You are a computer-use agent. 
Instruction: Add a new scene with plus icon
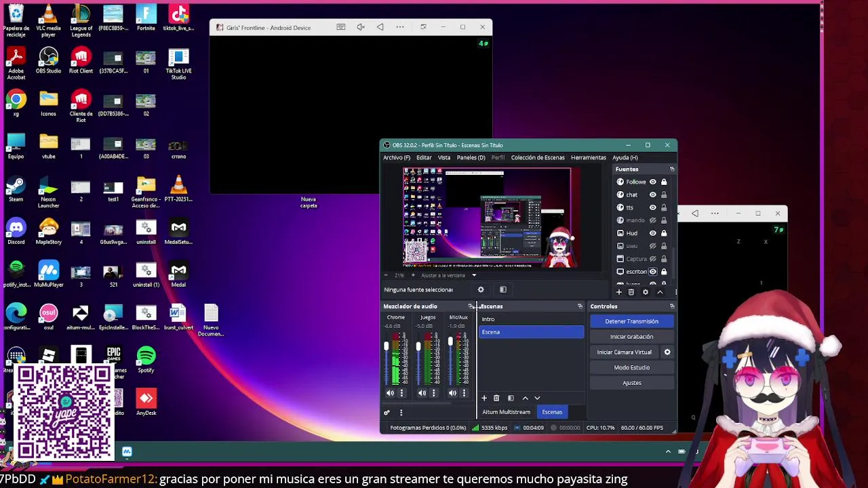pos(484,399)
